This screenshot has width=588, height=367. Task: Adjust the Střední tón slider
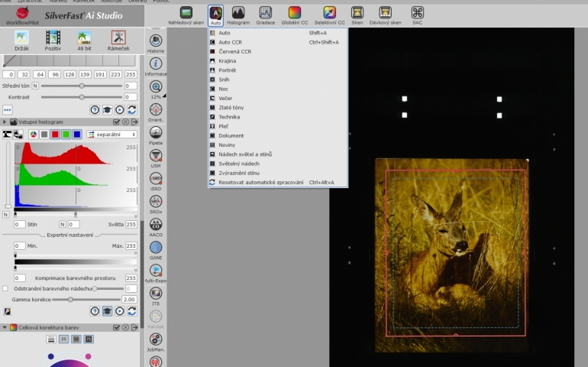point(82,86)
